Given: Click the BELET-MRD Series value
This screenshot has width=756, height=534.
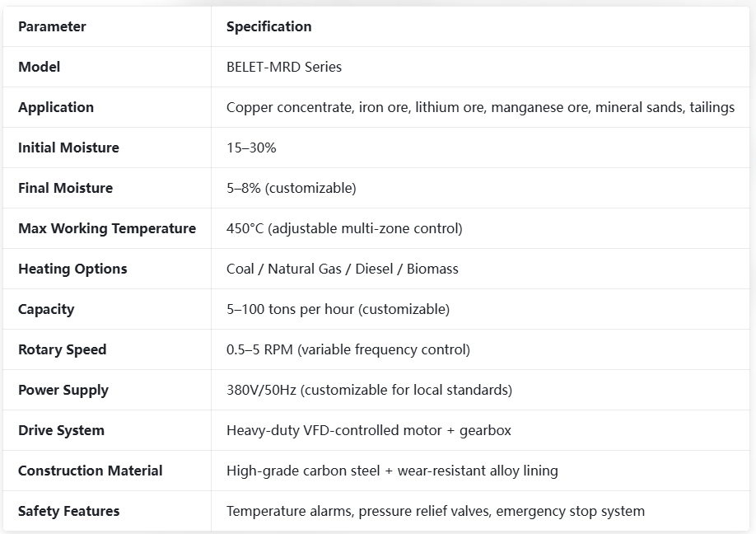Looking at the screenshot, I should coord(284,67).
